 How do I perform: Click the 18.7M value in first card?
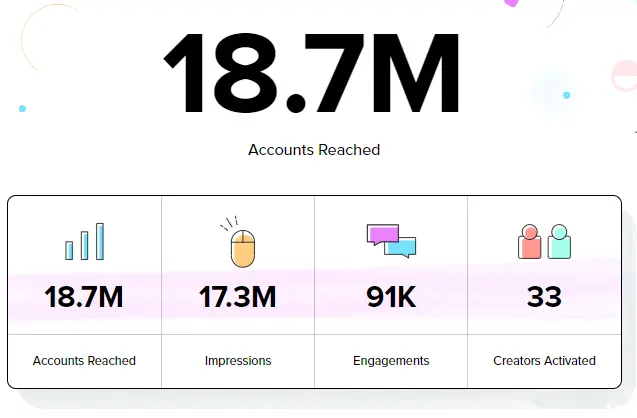(84, 297)
